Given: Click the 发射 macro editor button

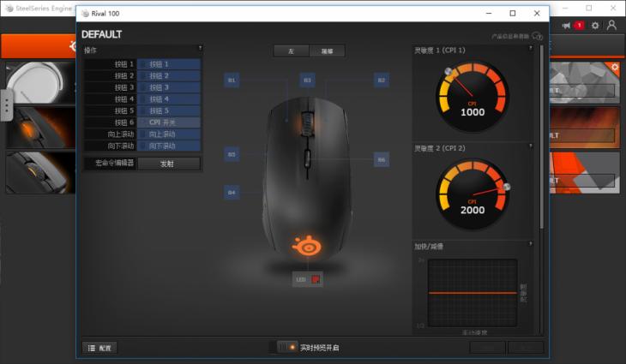Looking at the screenshot, I should click(x=168, y=164).
